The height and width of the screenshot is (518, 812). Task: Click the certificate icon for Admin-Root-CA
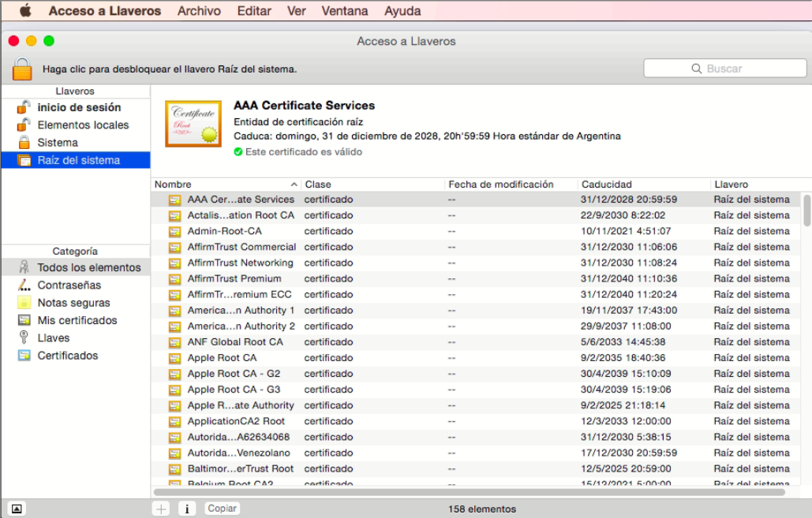tap(175, 231)
